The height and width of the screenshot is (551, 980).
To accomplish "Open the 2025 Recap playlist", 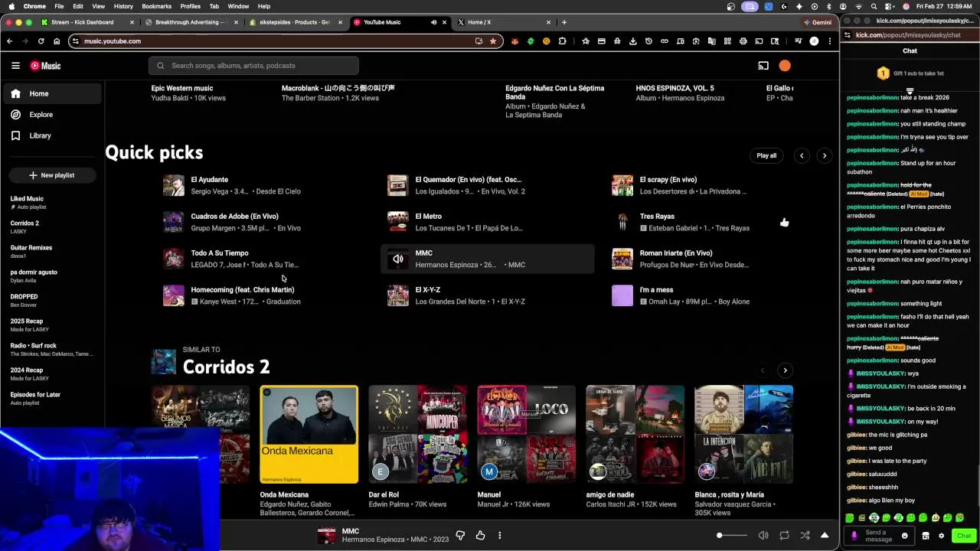I will pyautogui.click(x=51, y=325).
